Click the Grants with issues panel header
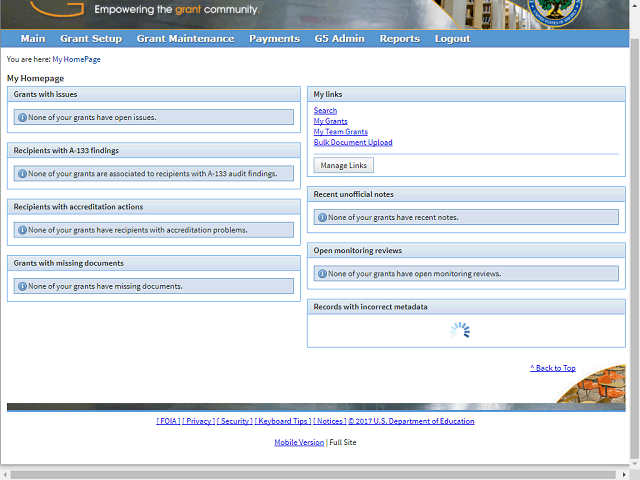This screenshot has height=480, width=640. tap(154, 94)
